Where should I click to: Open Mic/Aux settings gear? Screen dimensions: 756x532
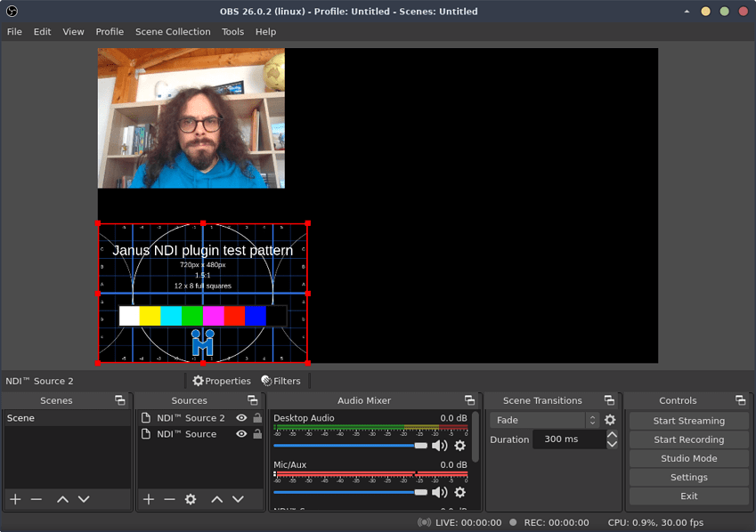pos(460,492)
